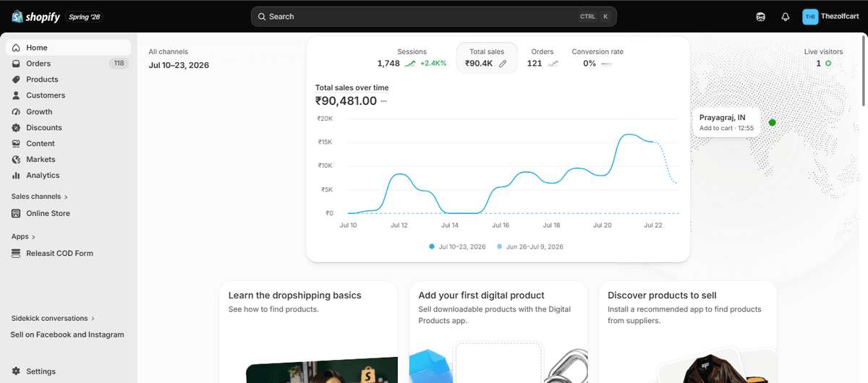Open Settings with the gear icon
The image size is (868, 383).
pos(68,371)
